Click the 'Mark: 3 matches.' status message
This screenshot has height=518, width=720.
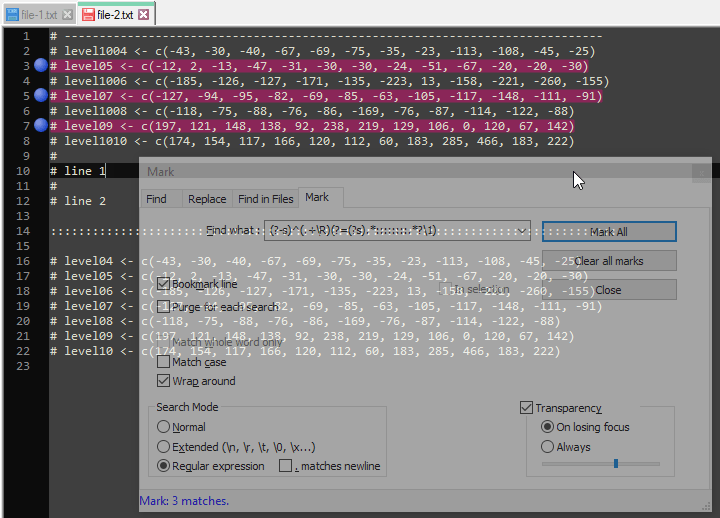coord(184,501)
